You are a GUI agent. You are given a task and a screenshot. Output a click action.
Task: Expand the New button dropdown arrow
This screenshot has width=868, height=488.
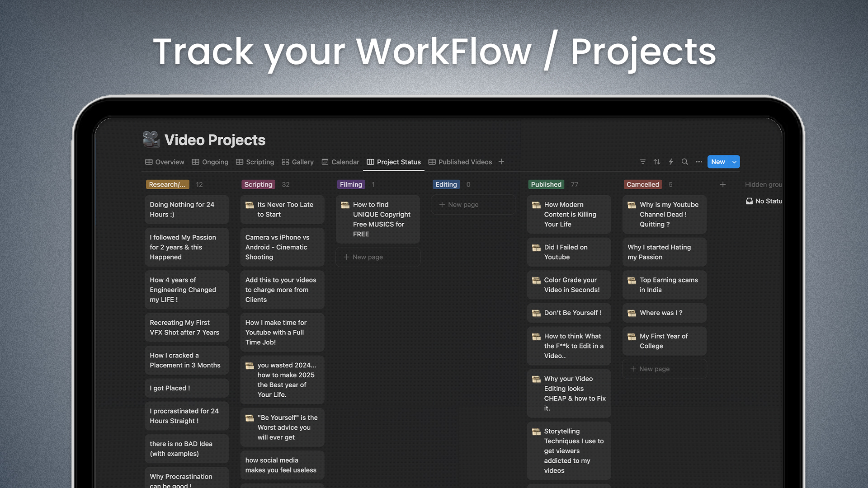coord(735,162)
